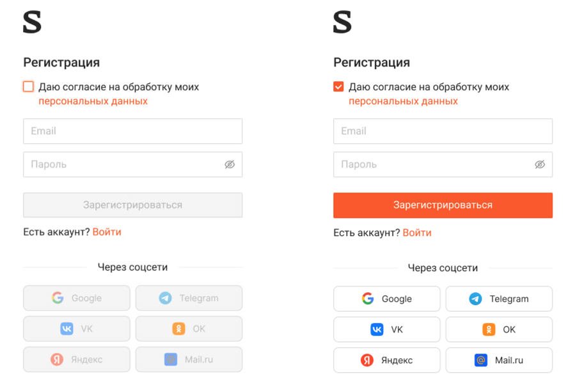
Task: Untick the checked orange consent checkbox
Action: 338,87
